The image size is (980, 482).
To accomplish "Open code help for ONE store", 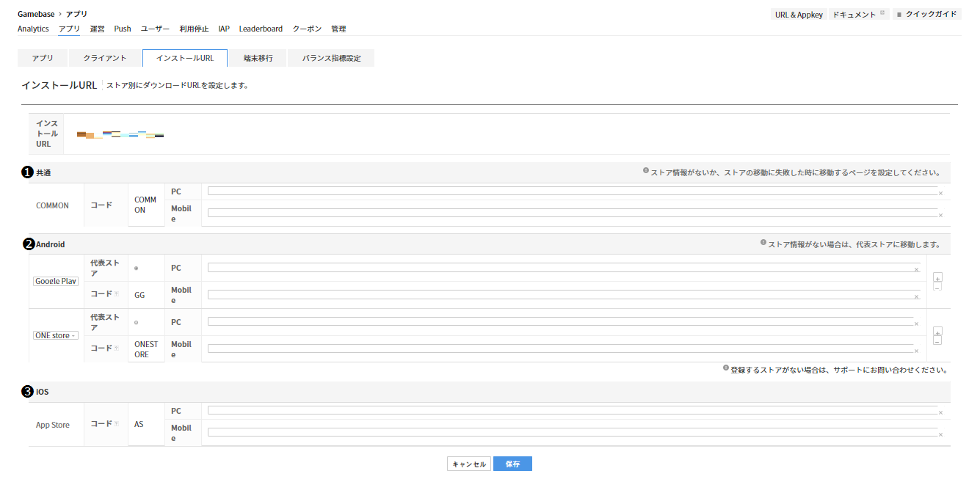I will [117, 348].
